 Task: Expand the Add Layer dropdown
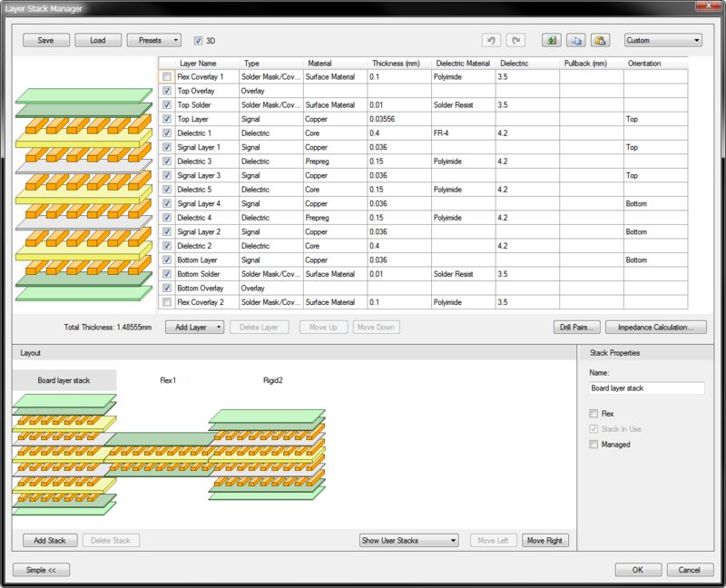(x=195, y=328)
